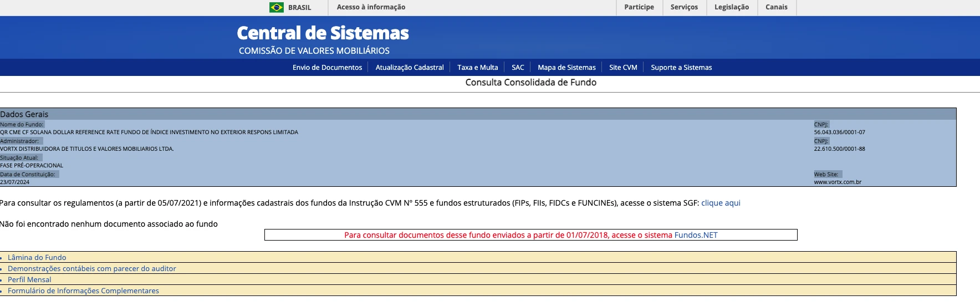Open Mapa de Sistemas
The image size is (980, 306).
click(x=566, y=68)
